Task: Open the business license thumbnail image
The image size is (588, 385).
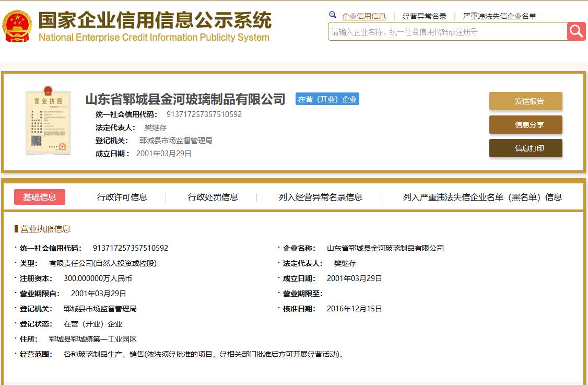Action: pos(48,121)
